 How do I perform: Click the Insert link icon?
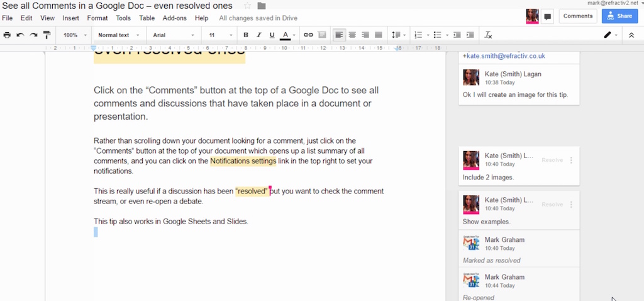pyautogui.click(x=308, y=35)
